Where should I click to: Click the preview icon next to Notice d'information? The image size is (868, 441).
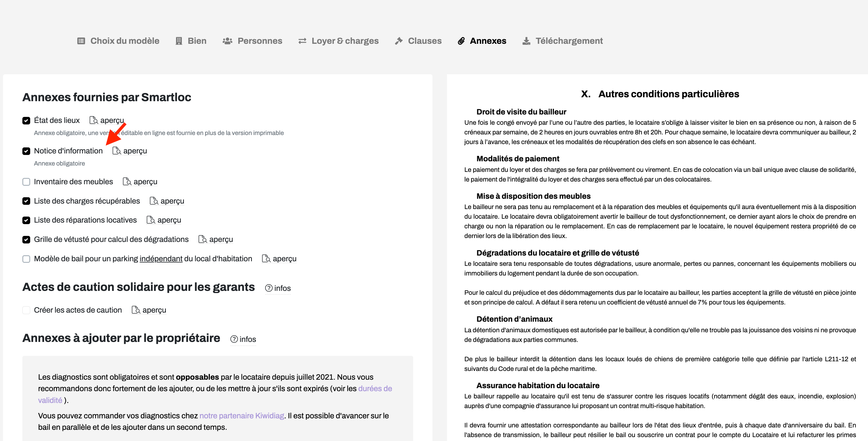tap(117, 151)
